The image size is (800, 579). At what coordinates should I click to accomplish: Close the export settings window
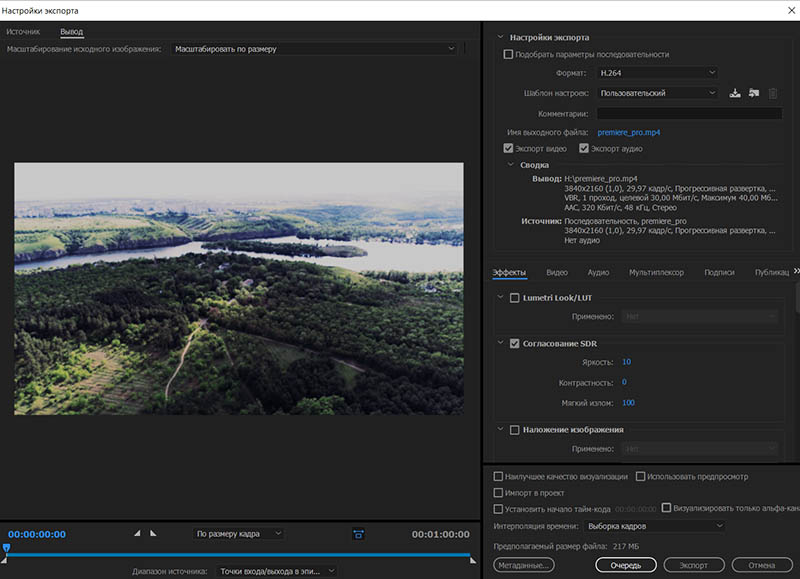(x=791, y=10)
